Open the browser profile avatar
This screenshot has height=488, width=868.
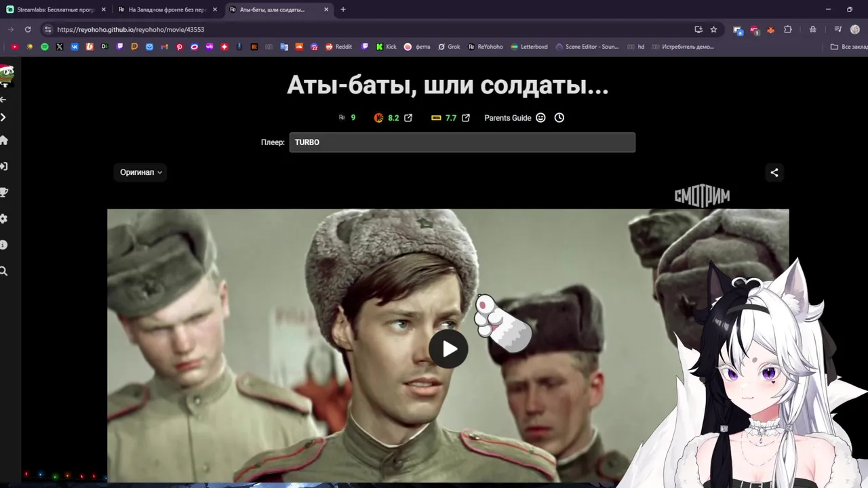855,29
